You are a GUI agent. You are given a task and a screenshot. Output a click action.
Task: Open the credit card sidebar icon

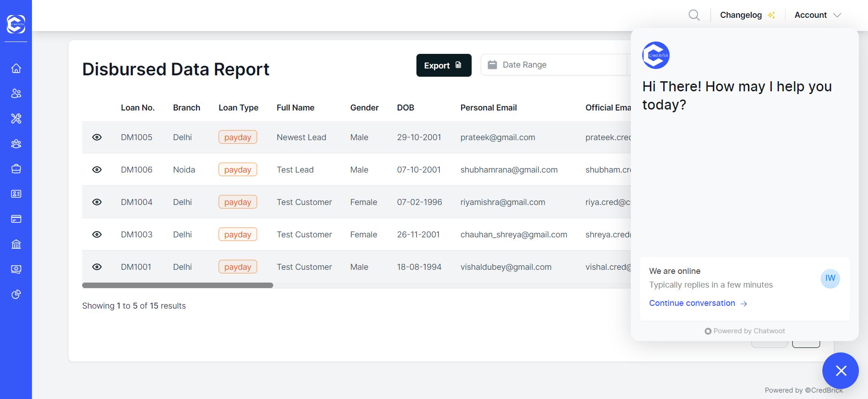16,219
